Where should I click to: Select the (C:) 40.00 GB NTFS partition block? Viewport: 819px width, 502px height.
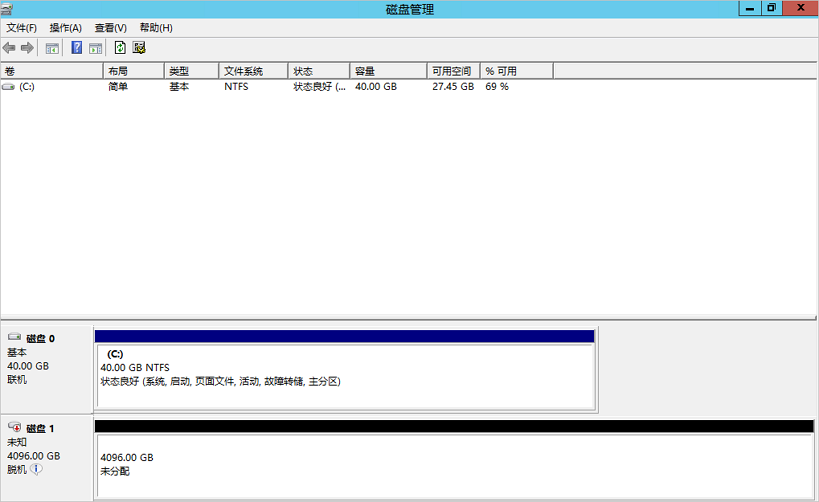coord(345,375)
